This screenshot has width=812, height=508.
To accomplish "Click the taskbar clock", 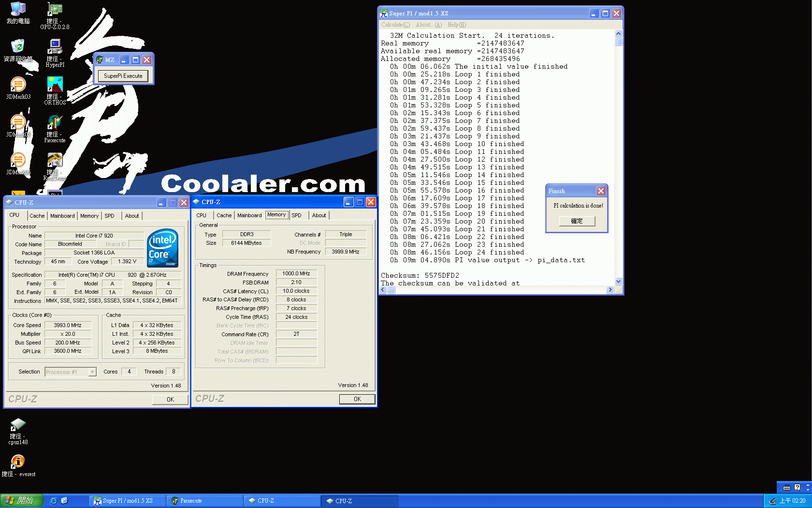I will pos(792,501).
